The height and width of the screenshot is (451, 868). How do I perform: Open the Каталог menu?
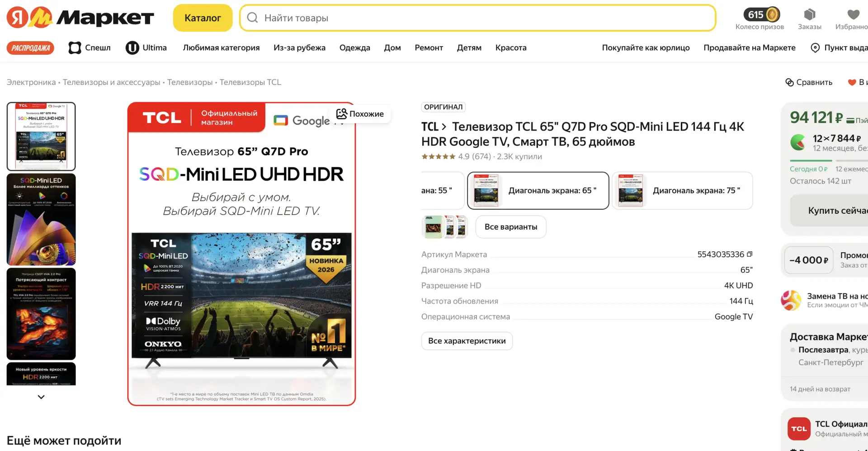tap(203, 18)
